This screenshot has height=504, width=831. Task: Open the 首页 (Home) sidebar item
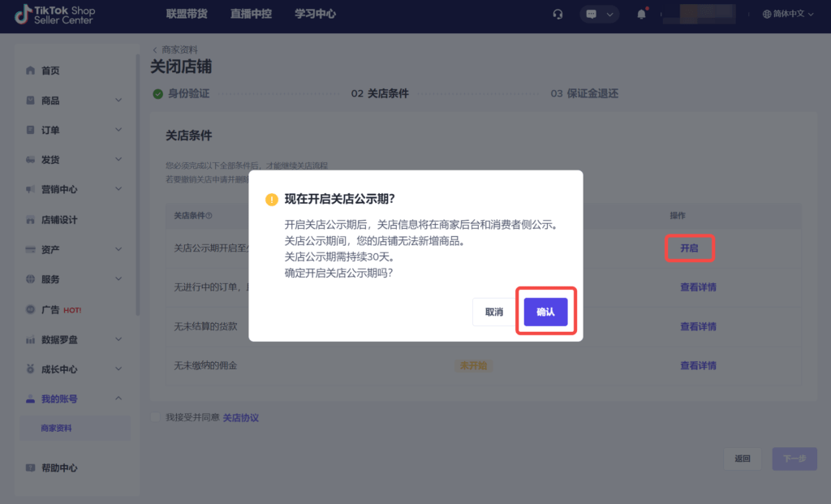click(45, 70)
